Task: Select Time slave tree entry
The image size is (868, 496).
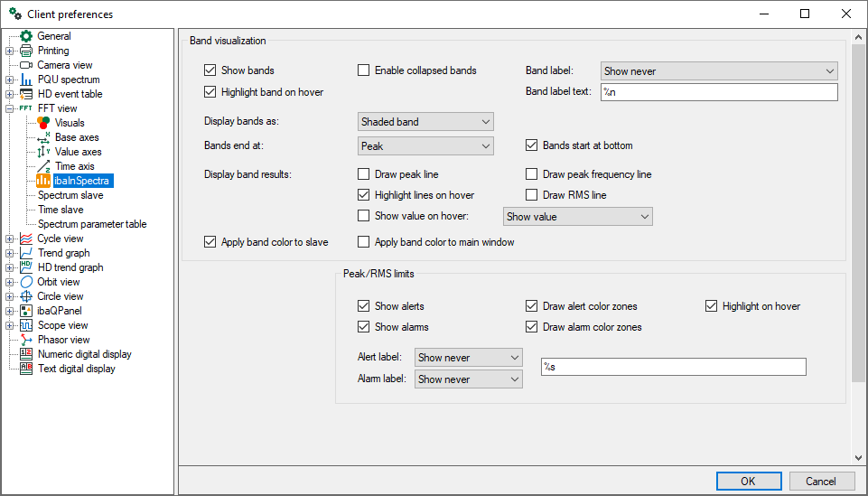Action: (61, 210)
